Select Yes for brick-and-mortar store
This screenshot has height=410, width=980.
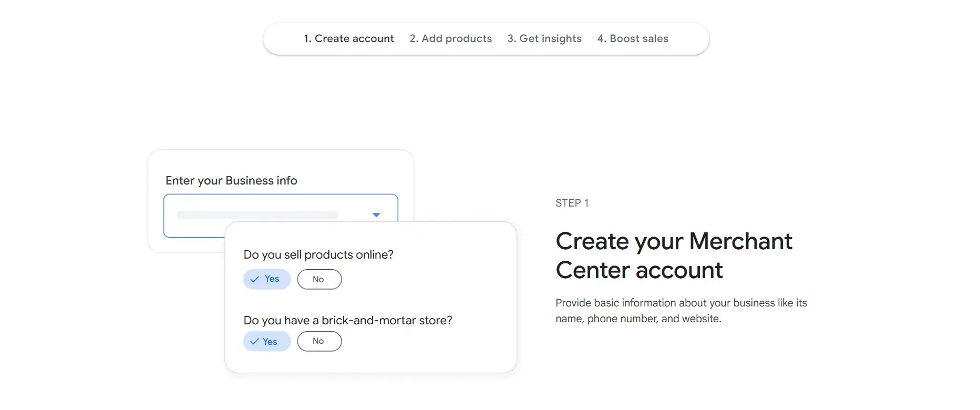[x=267, y=341]
